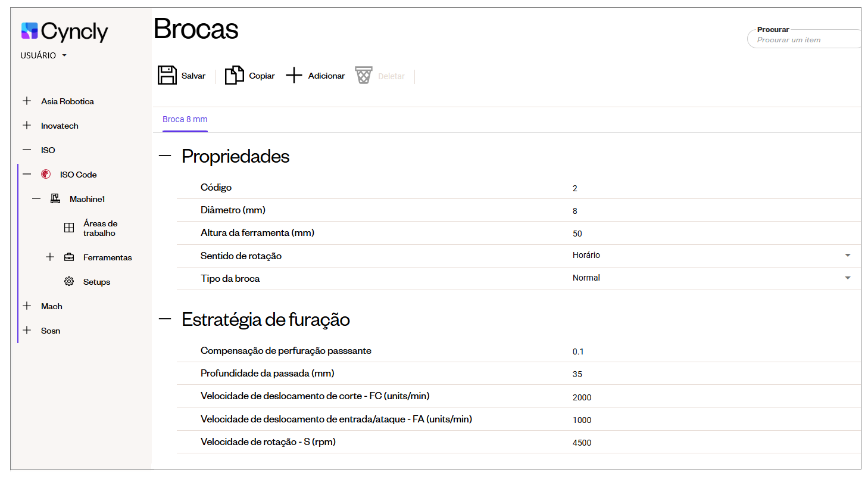Expand the Asia Robotica tree node

point(27,101)
